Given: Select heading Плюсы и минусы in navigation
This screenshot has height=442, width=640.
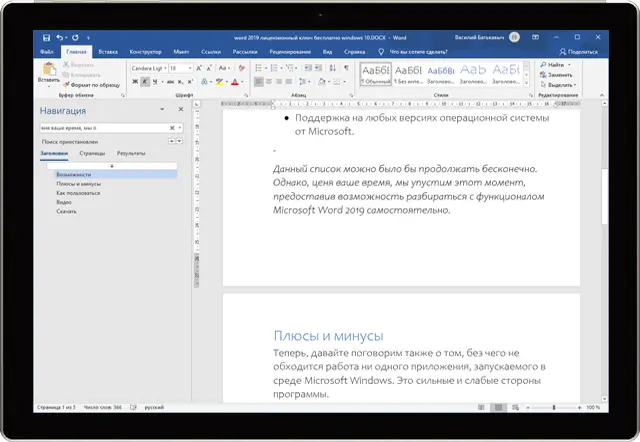Looking at the screenshot, I should (78, 184).
